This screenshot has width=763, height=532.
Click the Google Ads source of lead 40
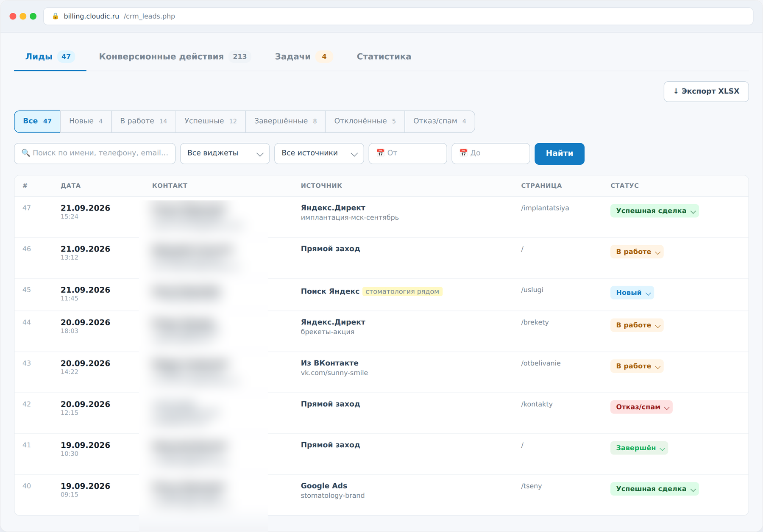coord(324,486)
